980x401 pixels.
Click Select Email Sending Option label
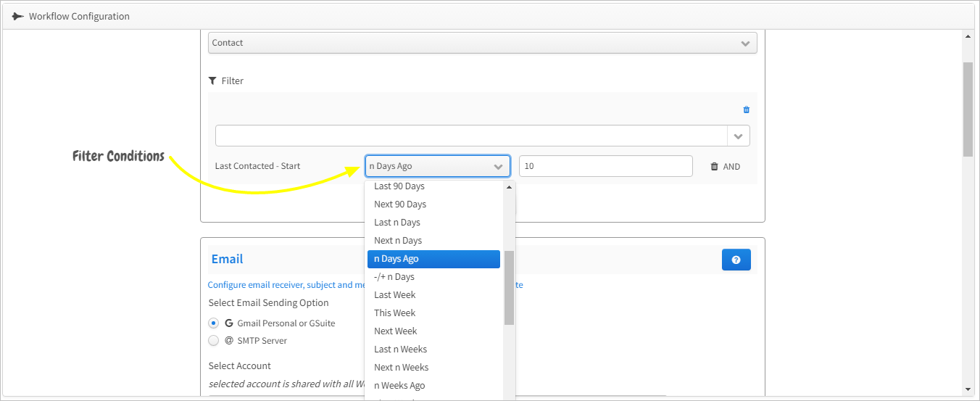[x=269, y=303]
